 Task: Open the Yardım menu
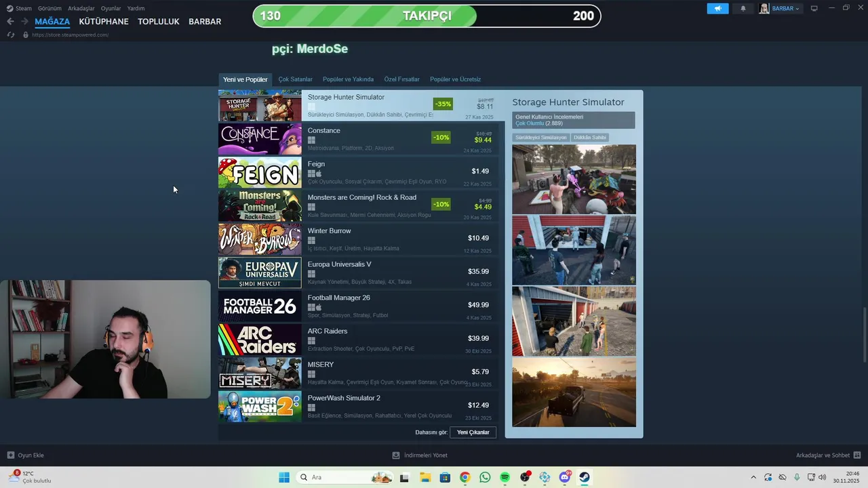136,8
